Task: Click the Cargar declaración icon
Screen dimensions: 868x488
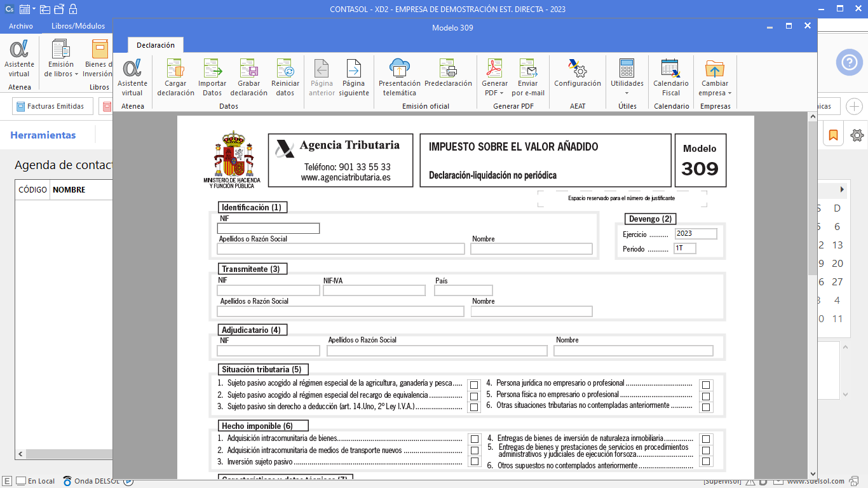Action: click(175, 69)
